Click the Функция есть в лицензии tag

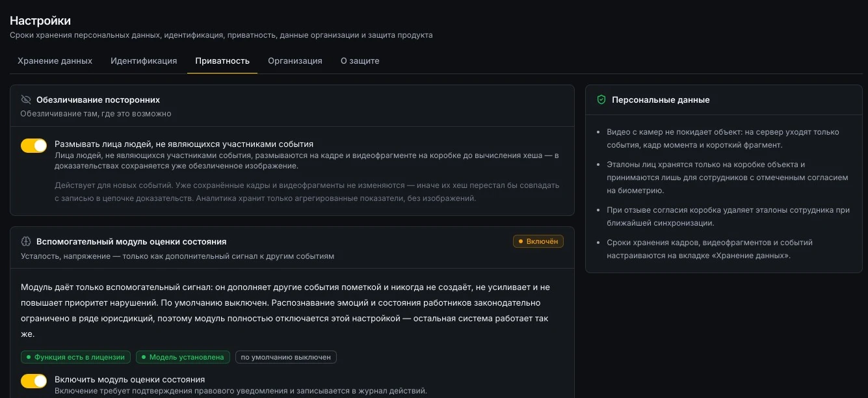pos(76,357)
